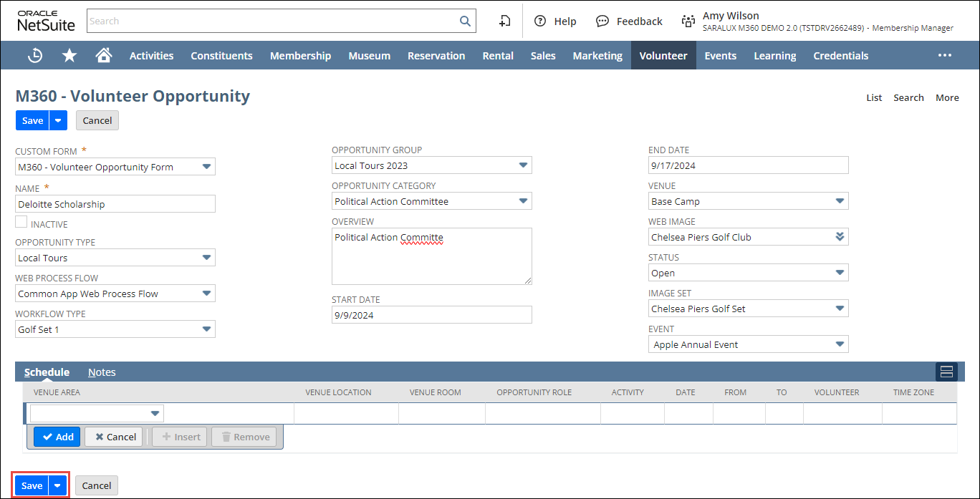The width and height of the screenshot is (980, 499).
Task: Click the Create New icon beside search
Action: tap(505, 21)
